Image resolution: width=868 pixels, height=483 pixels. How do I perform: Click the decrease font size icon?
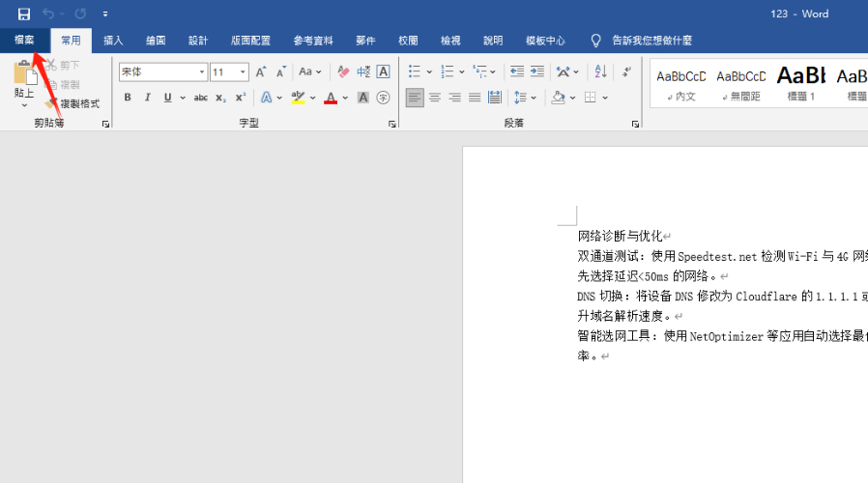(x=281, y=71)
